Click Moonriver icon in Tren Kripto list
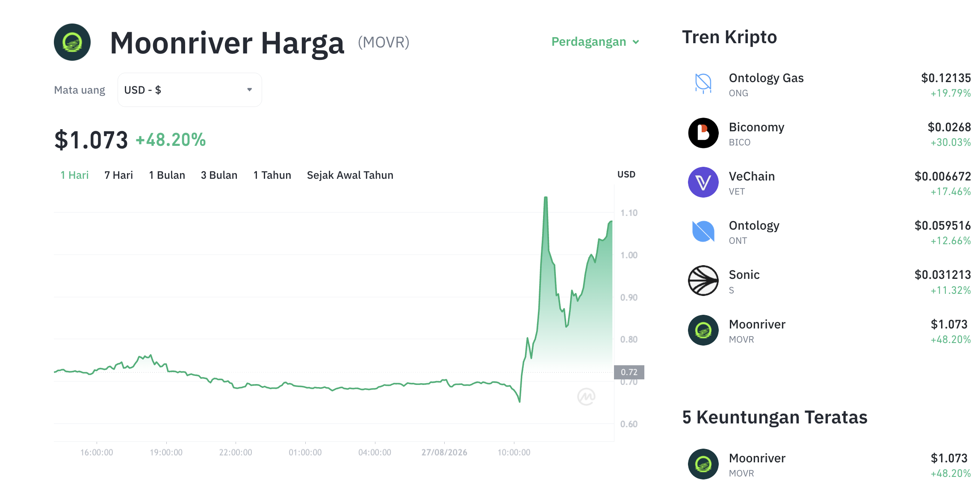This screenshot has width=980, height=491. tap(703, 330)
